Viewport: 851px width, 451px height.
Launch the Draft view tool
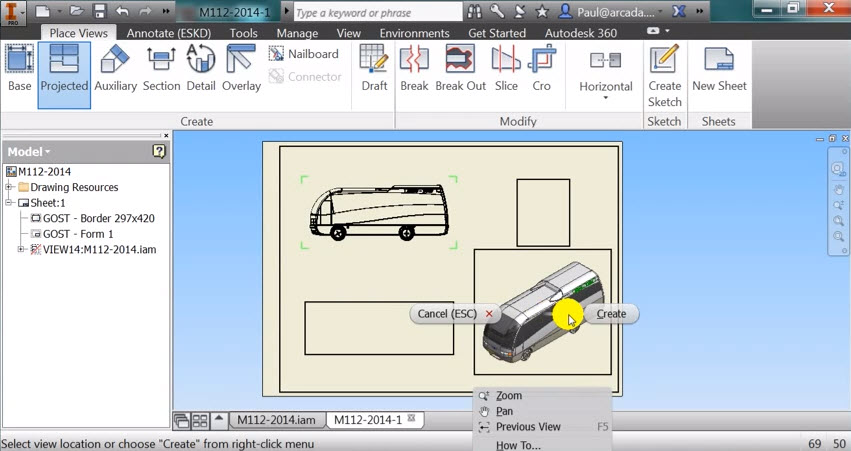374,69
